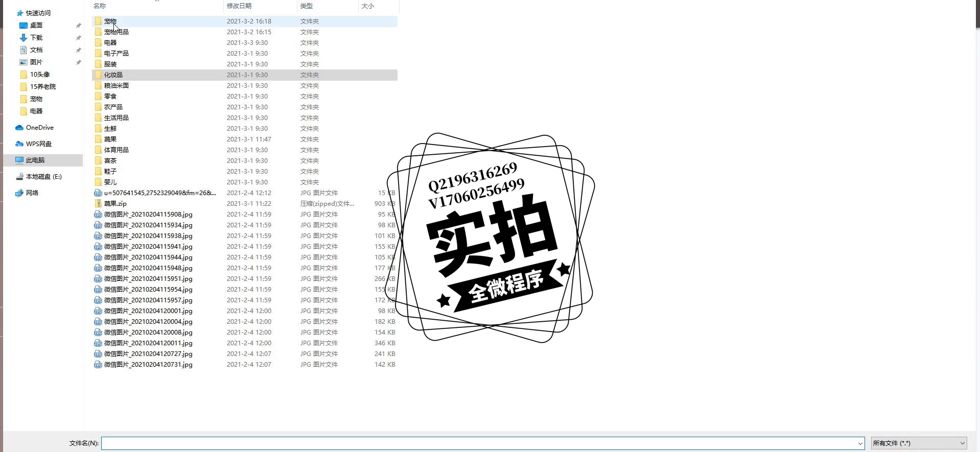Viewport: 980px width, 452px height.
Task: Select the 体育用品 folder icon
Action: click(x=98, y=150)
